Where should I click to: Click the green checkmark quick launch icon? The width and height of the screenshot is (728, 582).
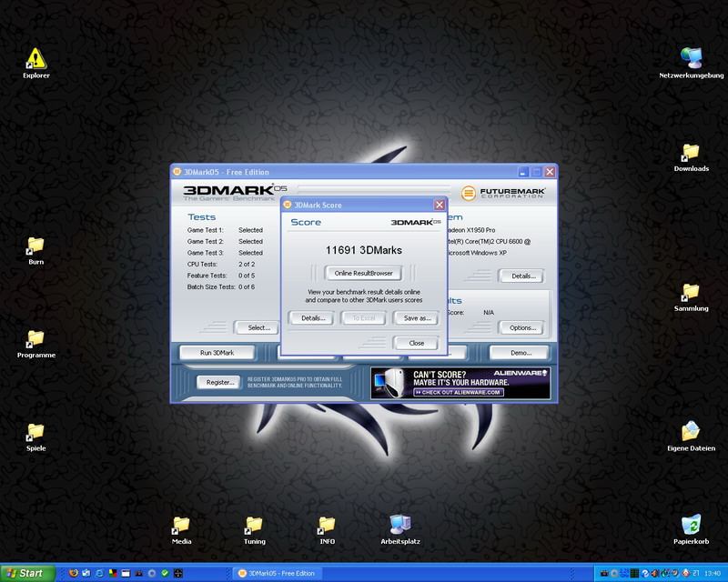click(165, 573)
